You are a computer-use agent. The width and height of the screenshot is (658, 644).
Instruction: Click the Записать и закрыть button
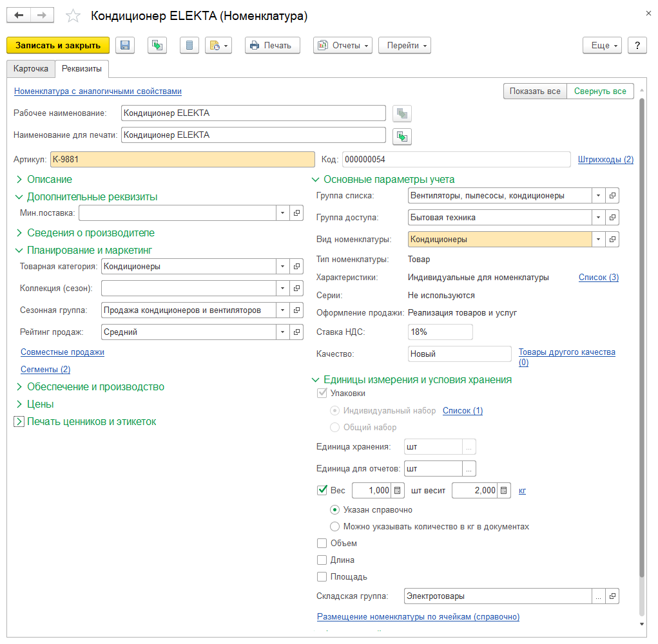click(x=58, y=46)
